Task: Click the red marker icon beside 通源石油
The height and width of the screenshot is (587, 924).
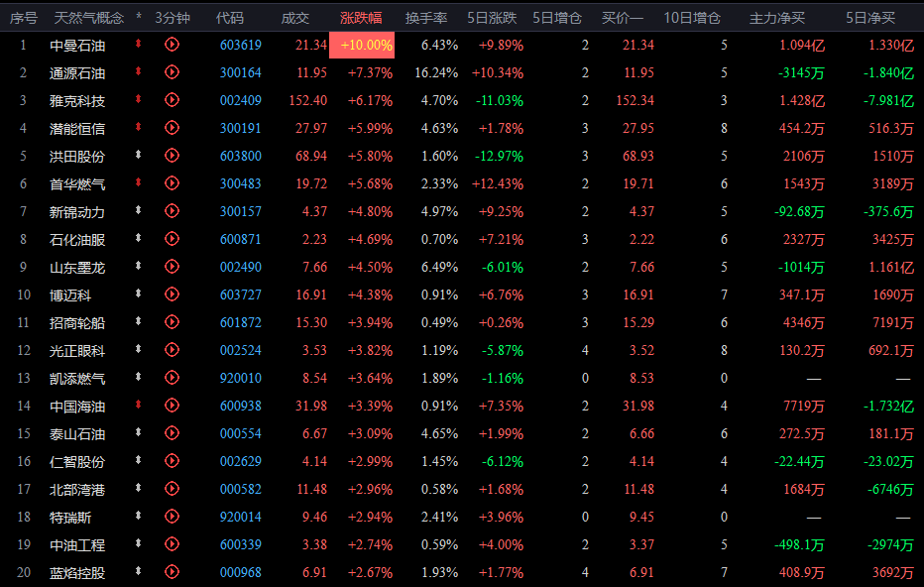Action: click(x=139, y=71)
